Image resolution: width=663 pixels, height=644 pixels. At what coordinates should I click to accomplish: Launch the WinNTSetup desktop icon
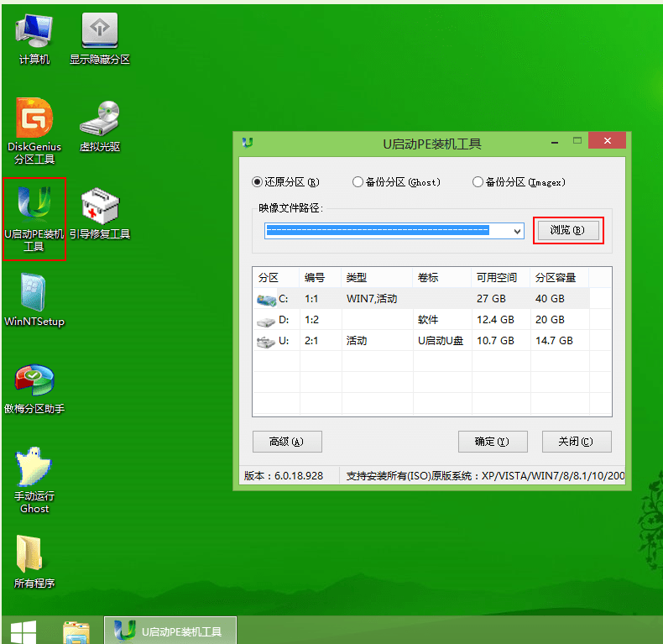tap(34, 300)
